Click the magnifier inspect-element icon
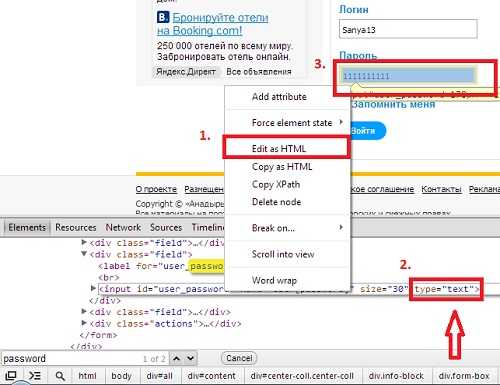 [60, 376]
